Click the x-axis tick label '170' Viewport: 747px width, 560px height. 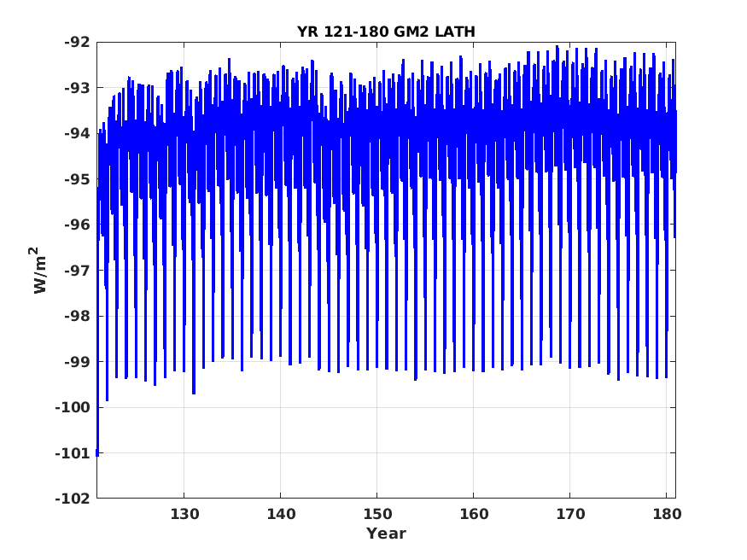coord(570,514)
